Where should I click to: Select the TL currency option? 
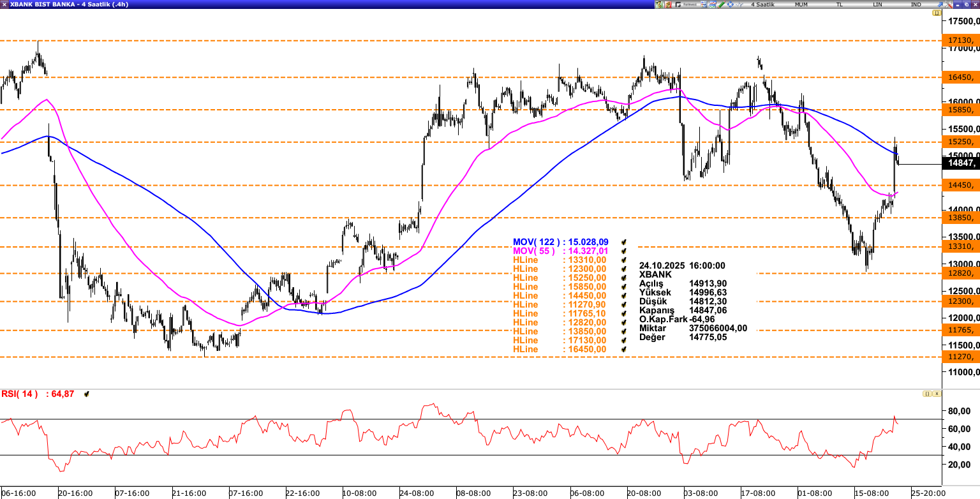tap(840, 4)
